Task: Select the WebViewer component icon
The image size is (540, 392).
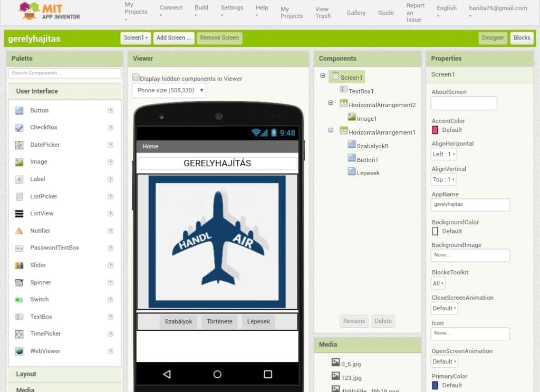Action: coord(19,351)
